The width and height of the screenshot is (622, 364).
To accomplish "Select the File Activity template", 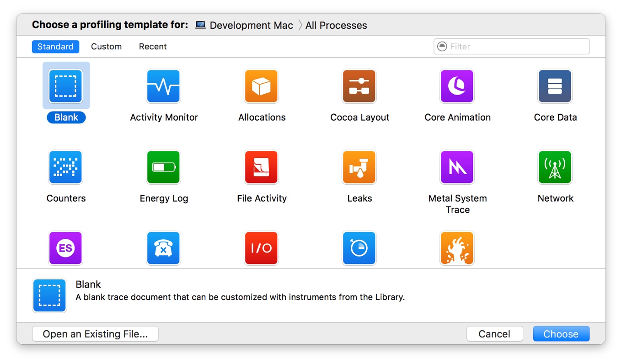I will 261,167.
